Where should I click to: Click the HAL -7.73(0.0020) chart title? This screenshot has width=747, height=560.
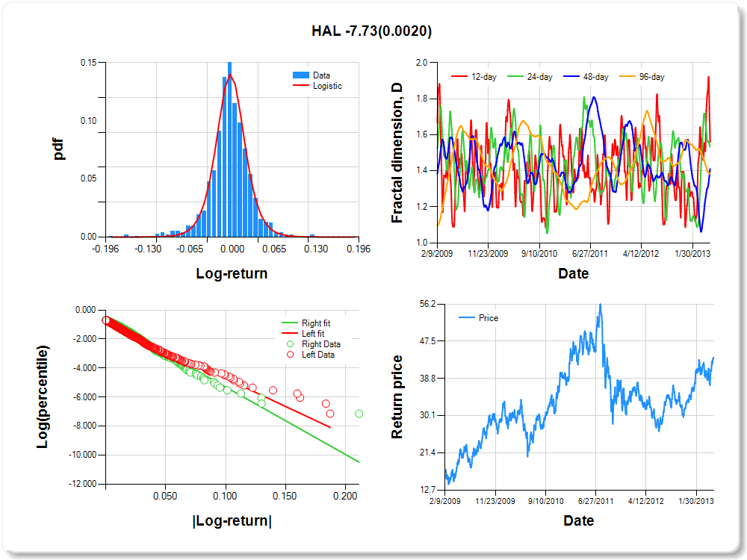click(x=371, y=31)
